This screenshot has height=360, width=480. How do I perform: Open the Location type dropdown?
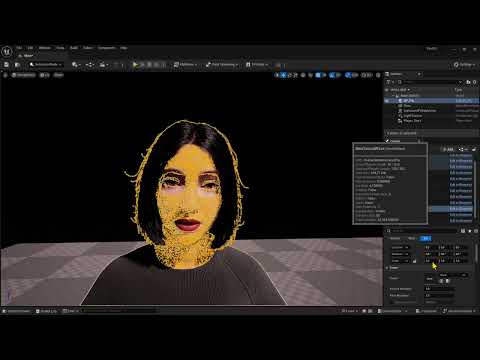[400, 247]
